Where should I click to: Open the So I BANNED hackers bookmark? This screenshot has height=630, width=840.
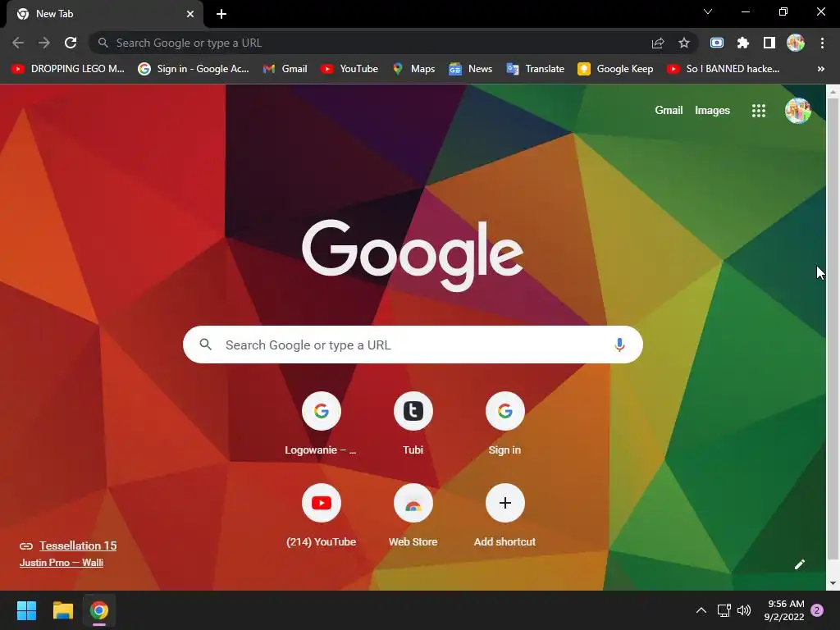tap(724, 69)
